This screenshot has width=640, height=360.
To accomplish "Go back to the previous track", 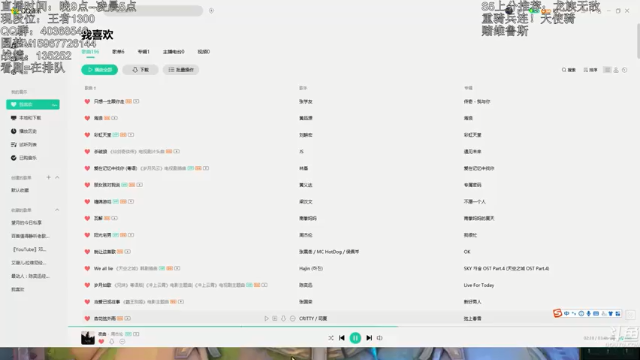I will [x=342, y=338].
